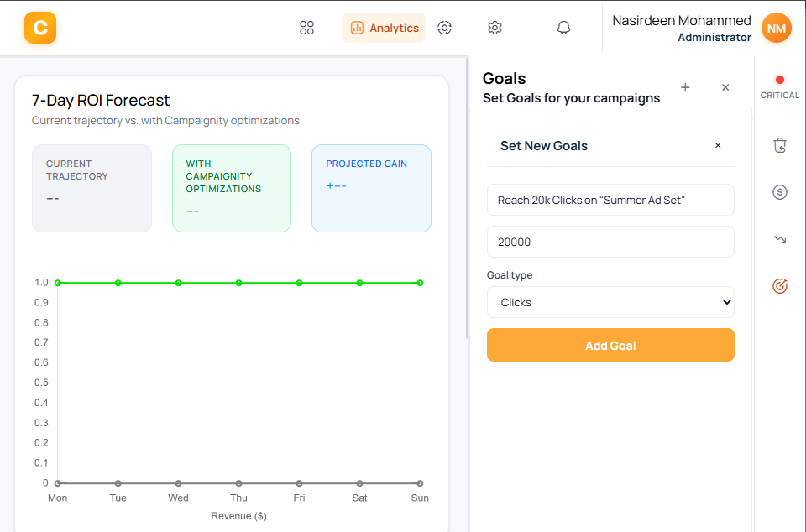
Task: Click the goal name input field
Action: tap(610, 200)
